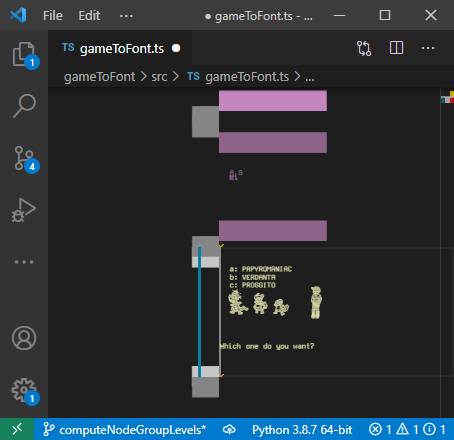Click computeNodeGroupLevels branch in status bar
This screenshot has height=440, width=454.
click(x=125, y=430)
